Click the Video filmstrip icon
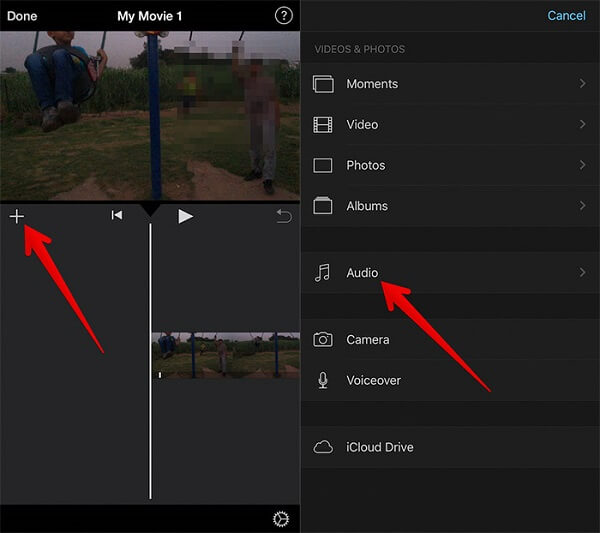The image size is (600, 533). (x=323, y=125)
